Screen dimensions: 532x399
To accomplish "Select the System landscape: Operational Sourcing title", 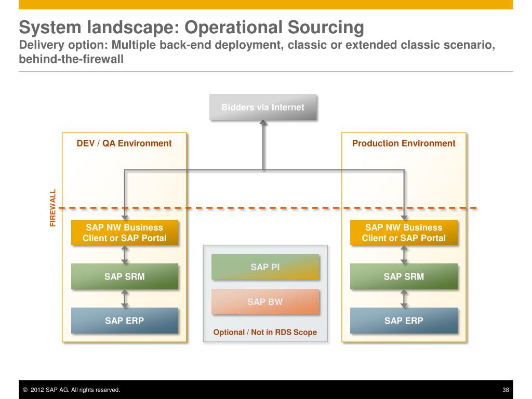I will click(192, 26).
